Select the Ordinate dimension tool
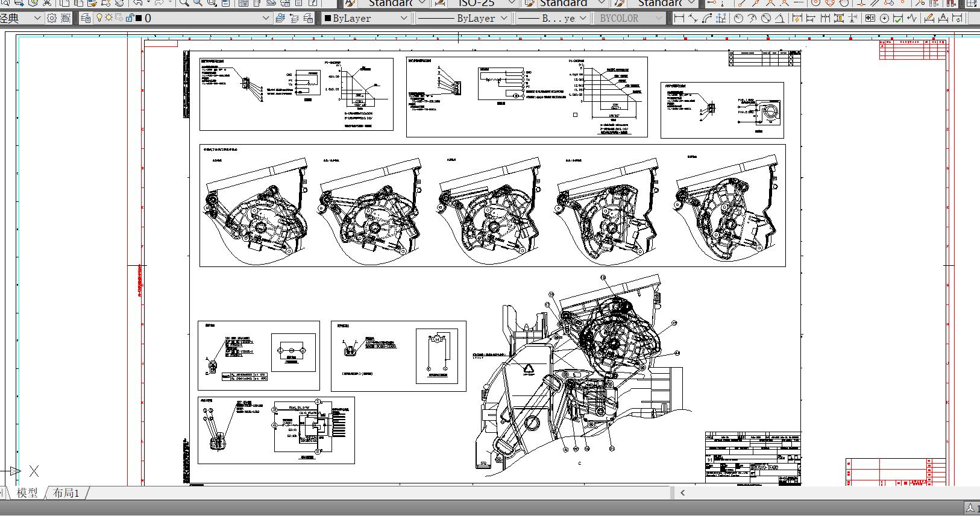The image size is (980, 516). (721, 18)
